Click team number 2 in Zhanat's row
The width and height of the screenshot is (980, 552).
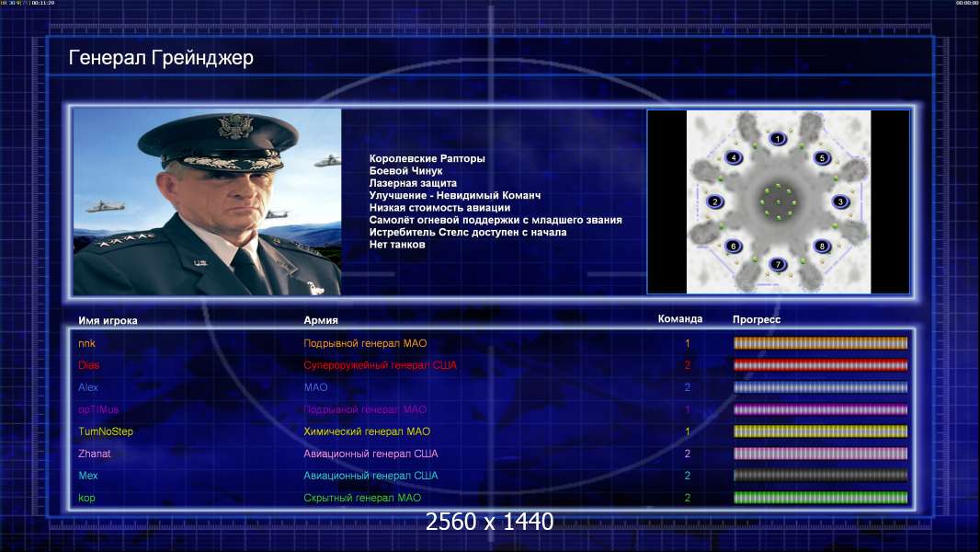[688, 454]
